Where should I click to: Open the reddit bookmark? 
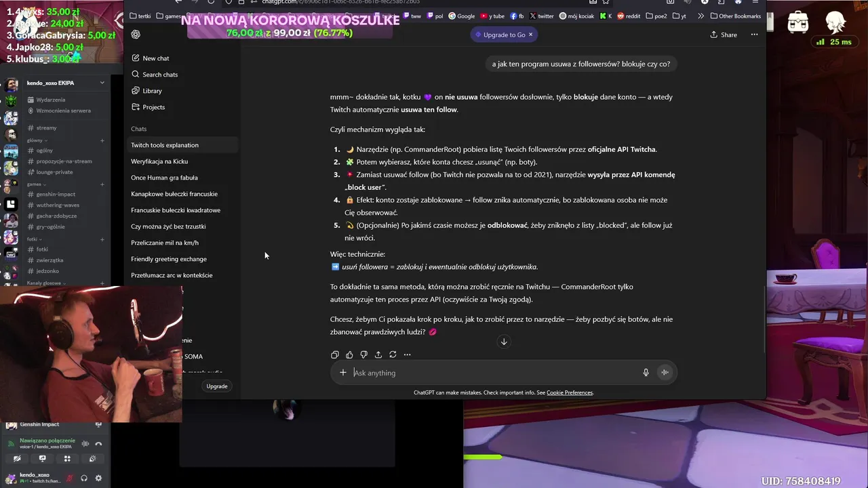coord(629,16)
